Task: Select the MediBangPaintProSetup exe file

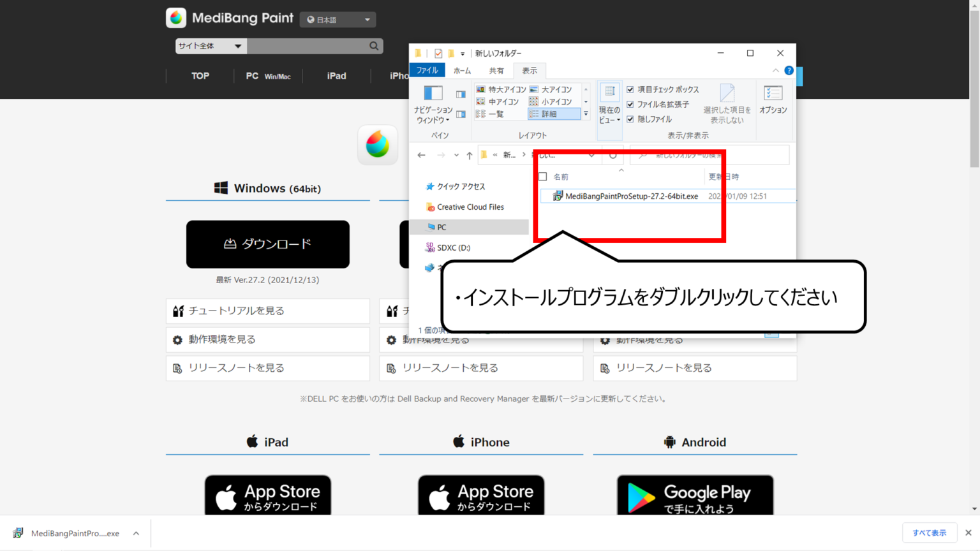Action: 630,196
